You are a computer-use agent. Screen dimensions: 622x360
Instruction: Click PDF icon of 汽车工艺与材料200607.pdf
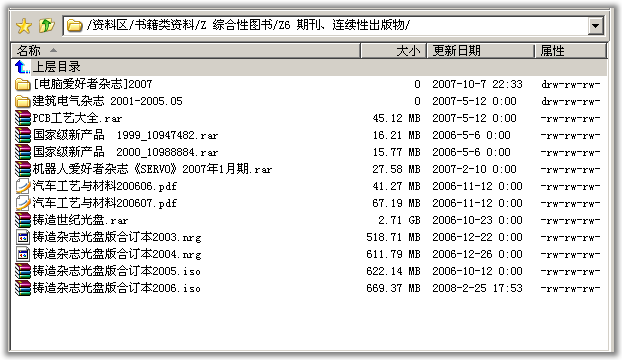23,203
